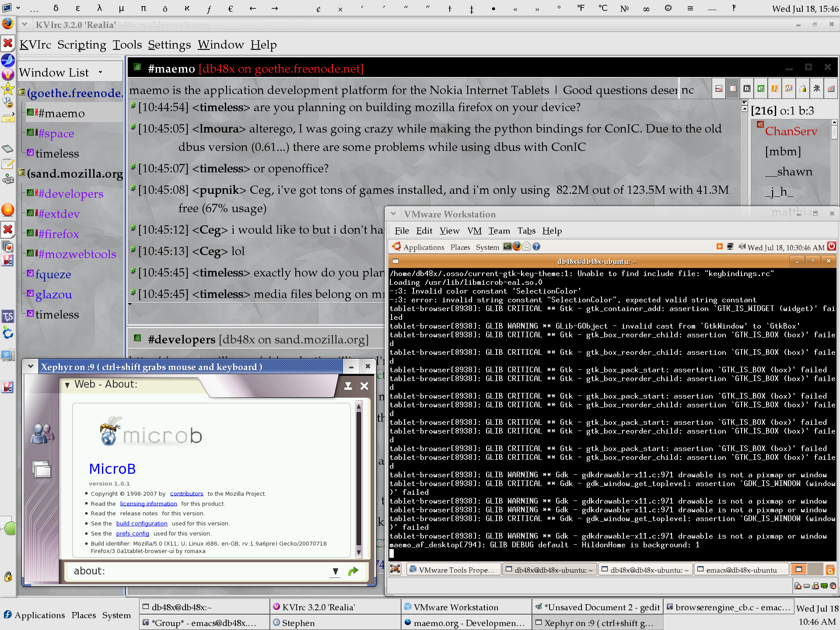This screenshot has width=840, height=630.
Task: Open Xephyr title bar window menu arrow
Action: 31,367
